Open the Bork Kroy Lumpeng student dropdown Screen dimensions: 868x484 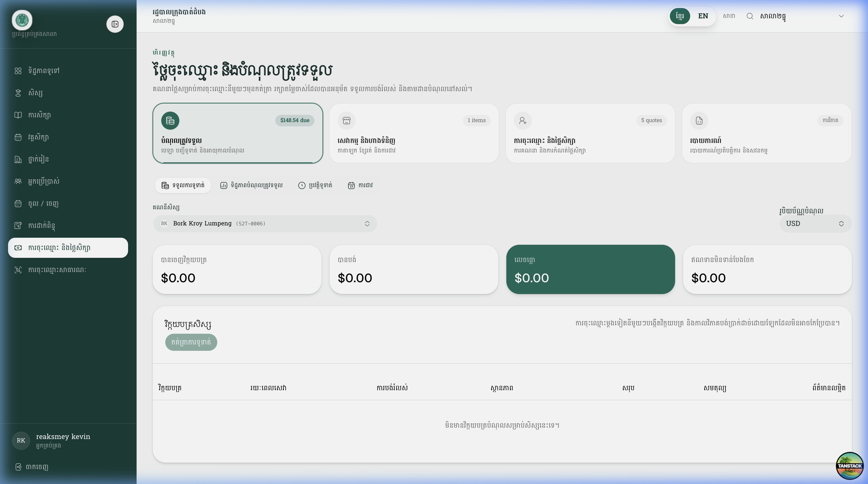tap(265, 223)
